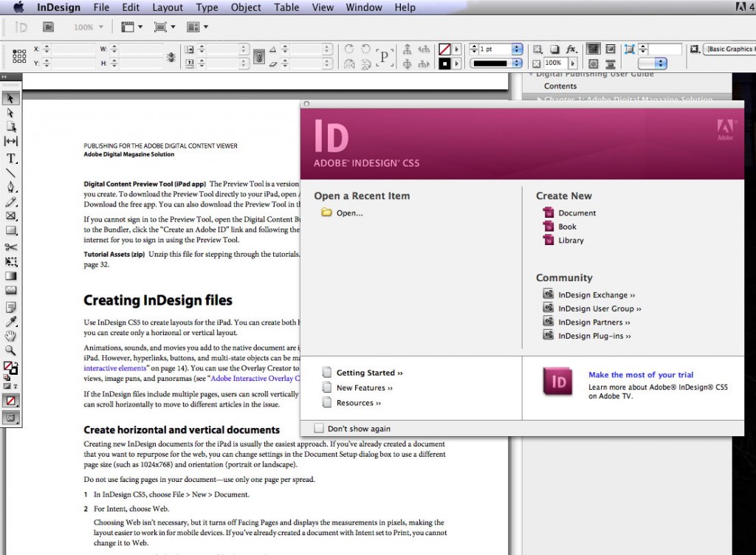Image resolution: width=756 pixels, height=555 pixels.
Task: Open the Object menu
Action: tap(245, 7)
